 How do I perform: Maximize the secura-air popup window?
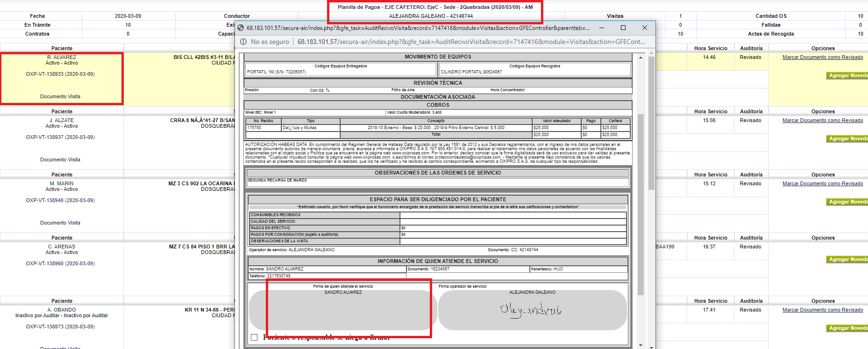click(x=623, y=28)
